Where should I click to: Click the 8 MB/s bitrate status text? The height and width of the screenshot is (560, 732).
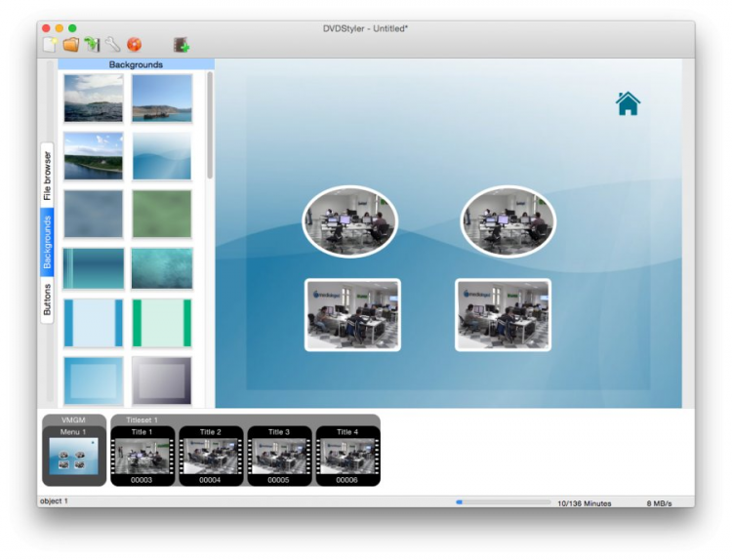click(x=659, y=503)
